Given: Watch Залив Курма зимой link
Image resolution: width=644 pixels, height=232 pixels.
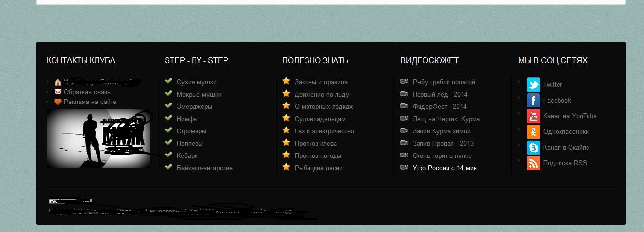Looking at the screenshot, I should tap(442, 131).
